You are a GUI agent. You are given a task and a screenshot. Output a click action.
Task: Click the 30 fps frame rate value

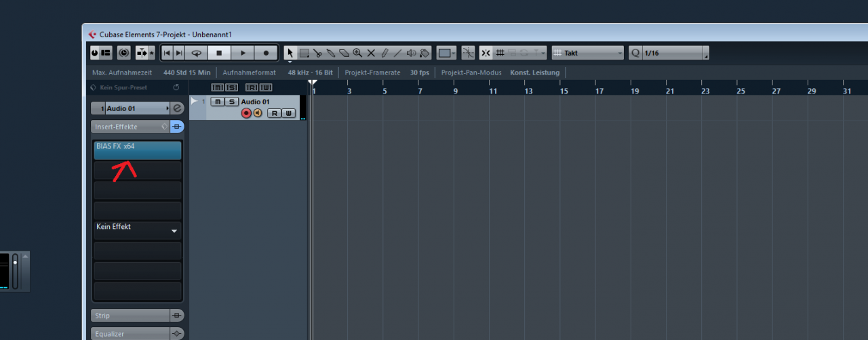420,72
